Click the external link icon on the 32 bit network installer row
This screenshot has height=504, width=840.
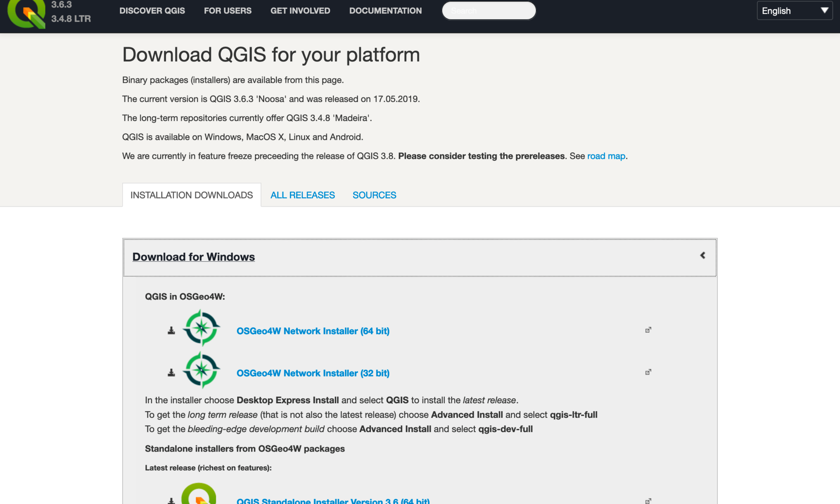pyautogui.click(x=648, y=372)
